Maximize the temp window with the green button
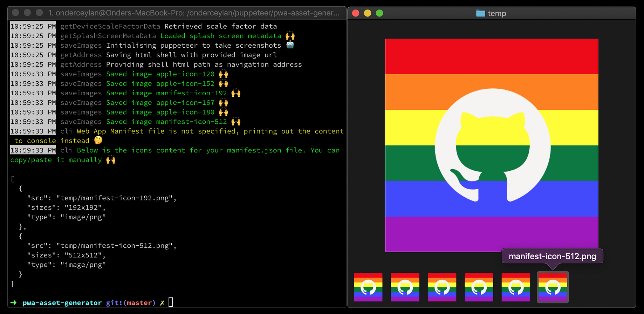Image resolution: width=644 pixels, height=314 pixels. 379,13
